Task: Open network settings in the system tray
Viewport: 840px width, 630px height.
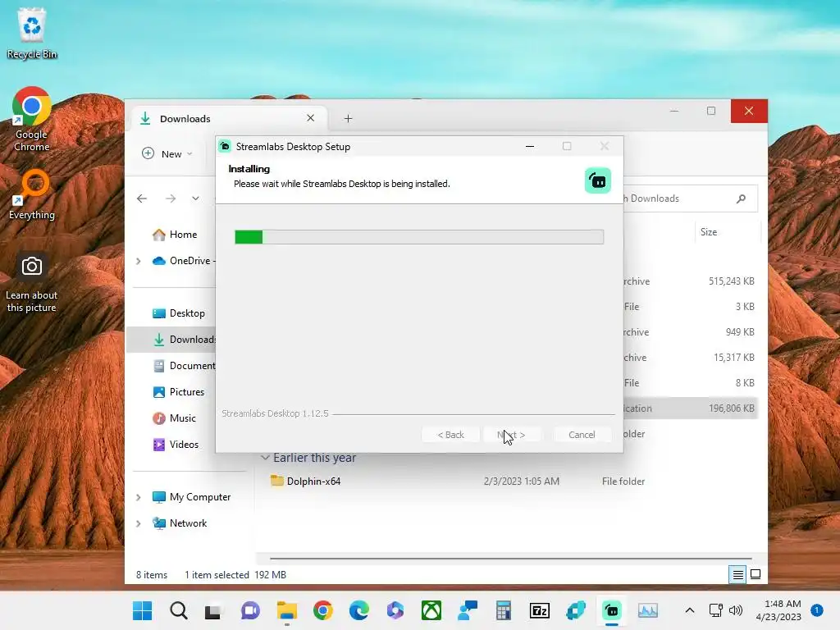Action: click(715, 610)
